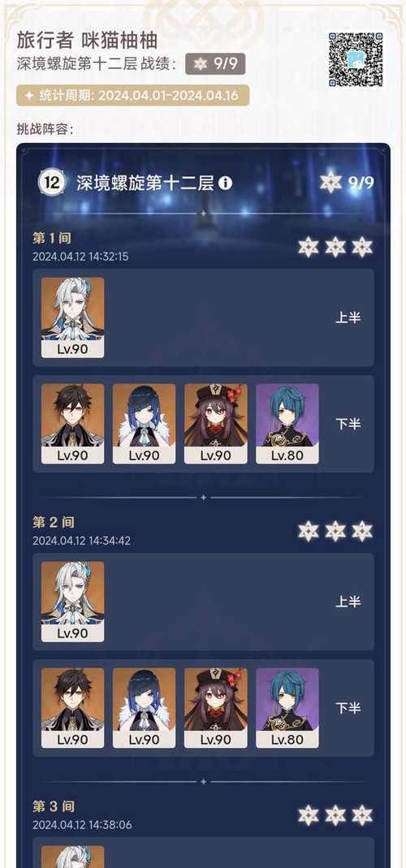Click the 旅行者 咪猫柚柚 player name
Screen dimensions: 406x868
(x=87, y=40)
